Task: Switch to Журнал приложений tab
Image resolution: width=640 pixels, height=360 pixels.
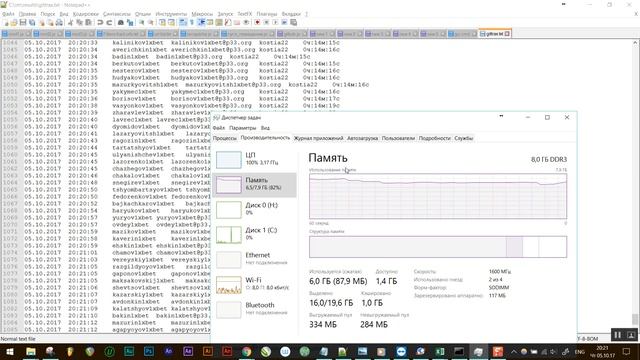Action: click(318, 138)
